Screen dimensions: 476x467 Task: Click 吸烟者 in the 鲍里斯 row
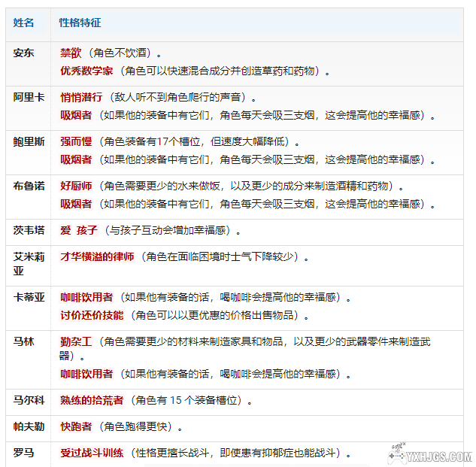point(76,159)
